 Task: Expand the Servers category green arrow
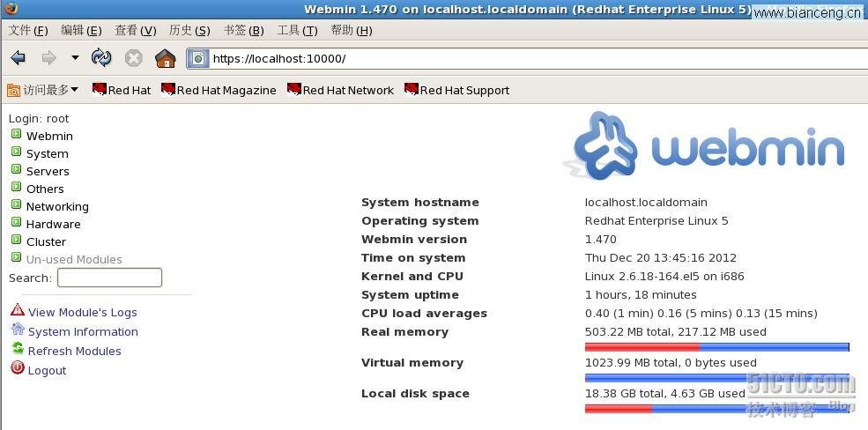tap(17, 169)
